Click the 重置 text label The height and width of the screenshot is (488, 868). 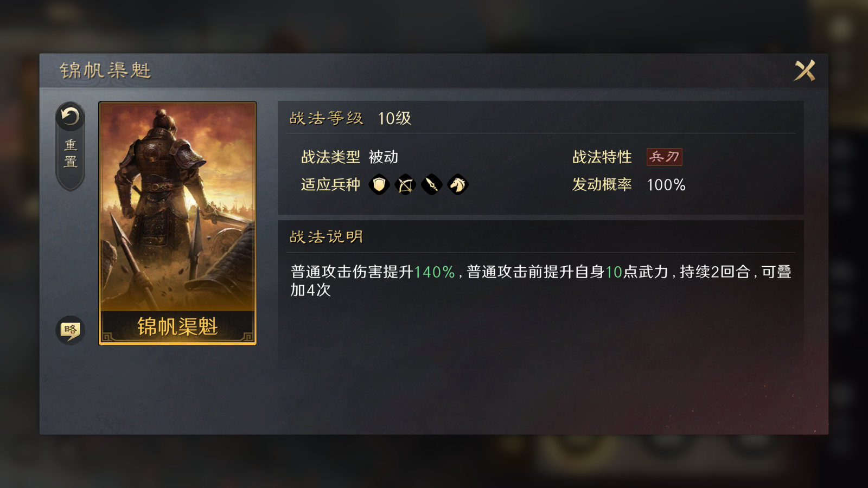tap(71, 153)
